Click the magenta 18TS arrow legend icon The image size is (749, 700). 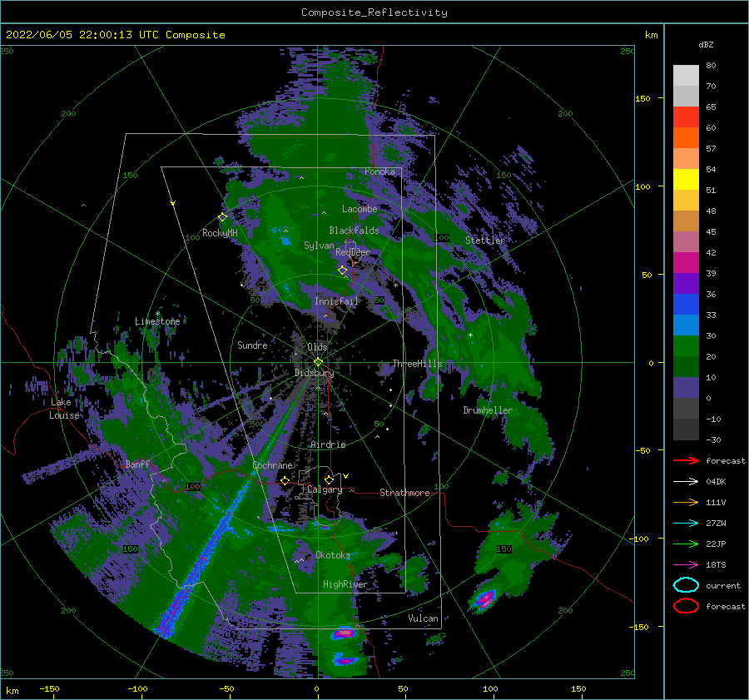pos(686,565)
